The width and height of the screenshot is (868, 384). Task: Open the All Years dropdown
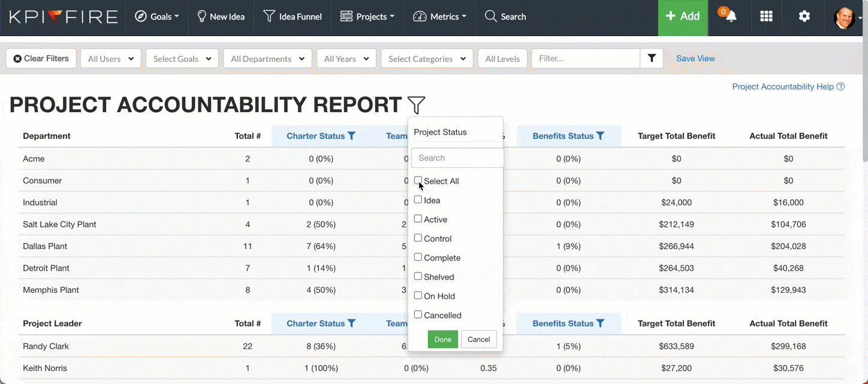pos(346,58)
